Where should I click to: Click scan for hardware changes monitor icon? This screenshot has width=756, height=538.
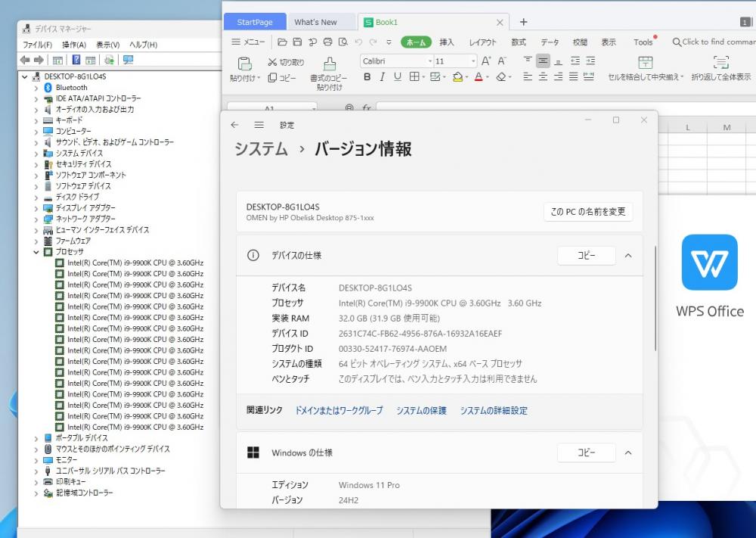(x=128, y=60)
